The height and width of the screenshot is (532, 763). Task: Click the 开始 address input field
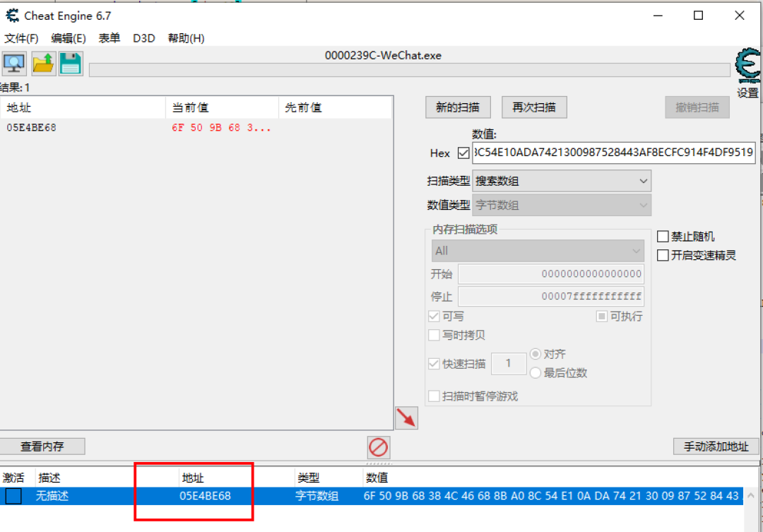click(551, 274)
